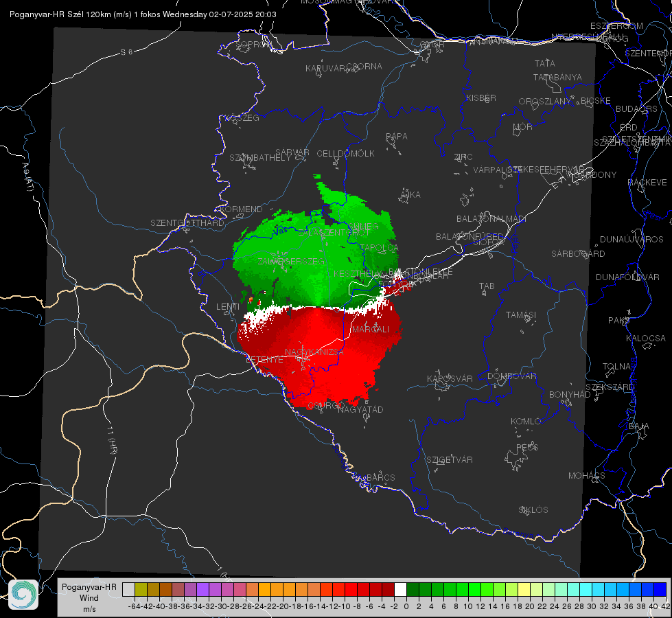Click the 11 (HR) road label

pyautogui.click(x=113, y=442)
